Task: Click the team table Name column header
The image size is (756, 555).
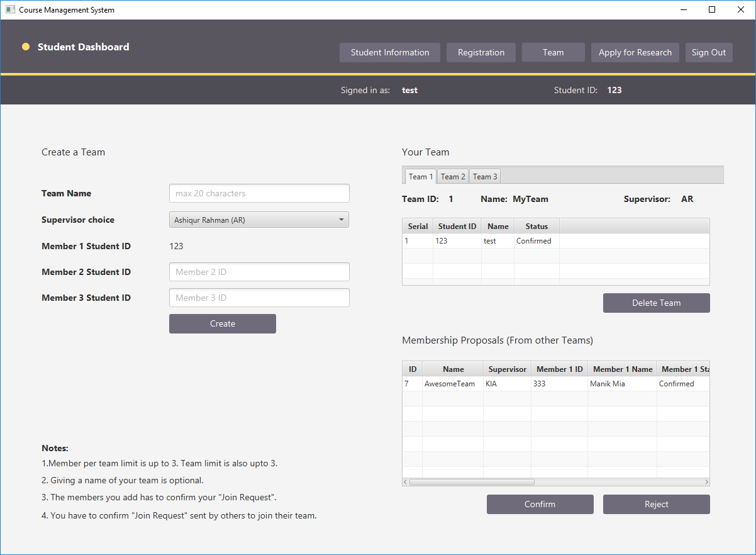Action: tap(498, 226)
